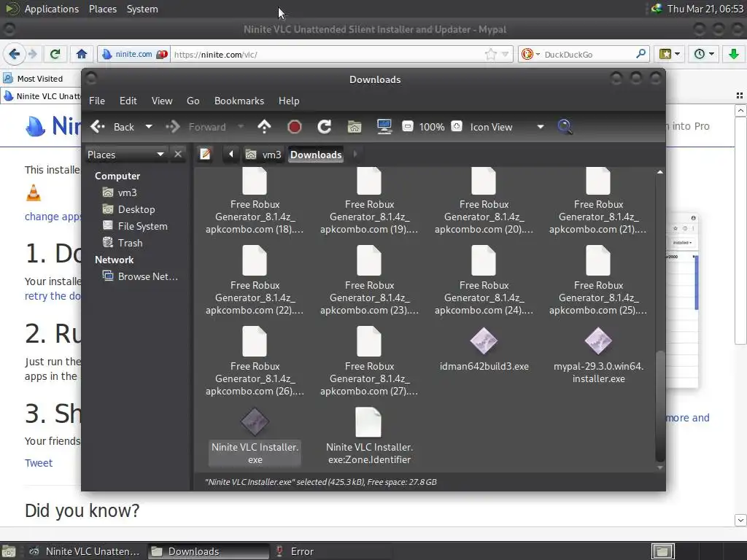This screenshot has width=747, height=560.
Task: Open File System in the sidebar
Action: point(135,226)
